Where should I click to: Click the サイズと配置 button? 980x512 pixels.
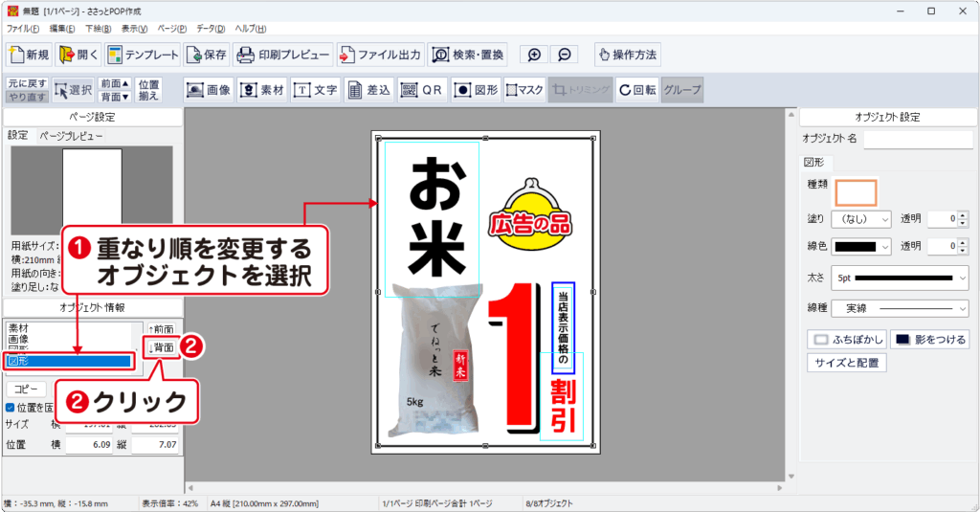(849, 363)
